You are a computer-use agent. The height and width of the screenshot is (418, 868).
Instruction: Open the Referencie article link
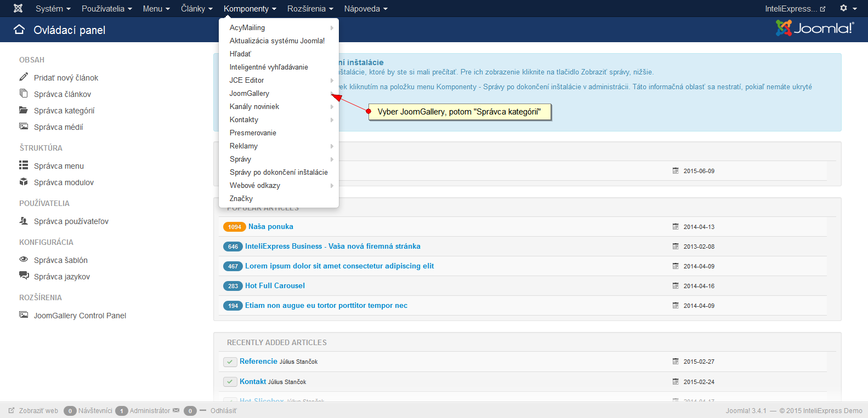pos(258,361)
